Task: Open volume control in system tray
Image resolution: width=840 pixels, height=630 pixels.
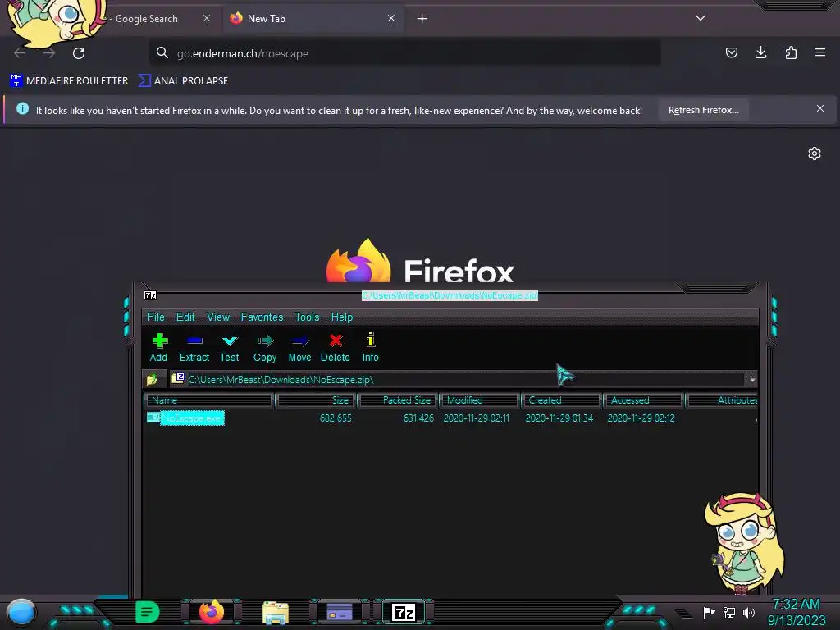Action: click(x=748, y=612)
